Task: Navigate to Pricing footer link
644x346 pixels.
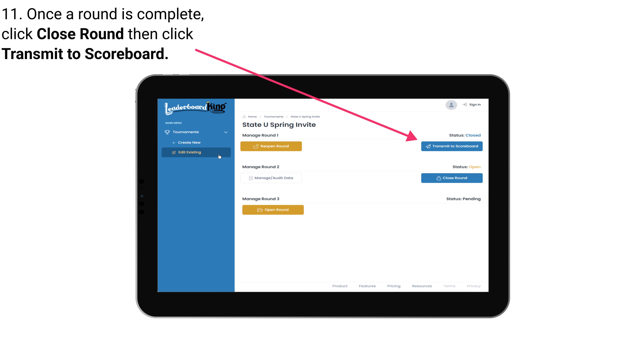Action: (x=393, y=286)
